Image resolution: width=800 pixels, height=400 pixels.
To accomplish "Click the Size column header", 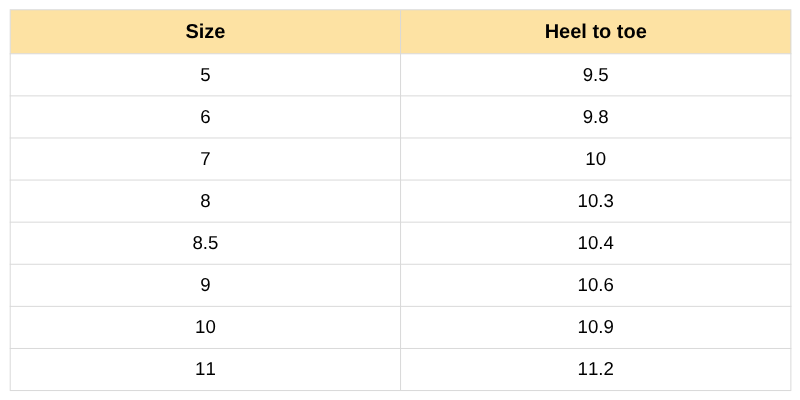I will [x=205, y=31].
